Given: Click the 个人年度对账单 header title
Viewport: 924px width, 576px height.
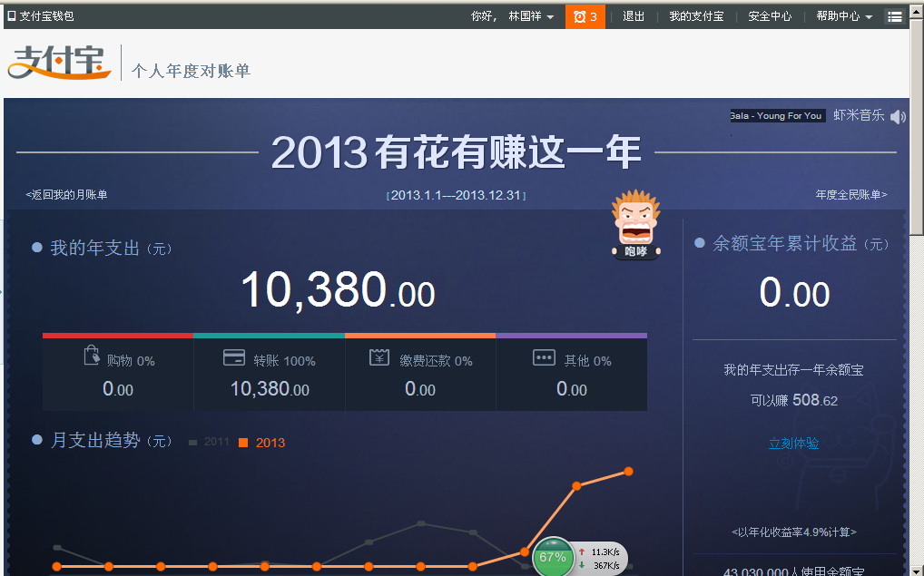Looking at the screenshot, I should (191, 71).
